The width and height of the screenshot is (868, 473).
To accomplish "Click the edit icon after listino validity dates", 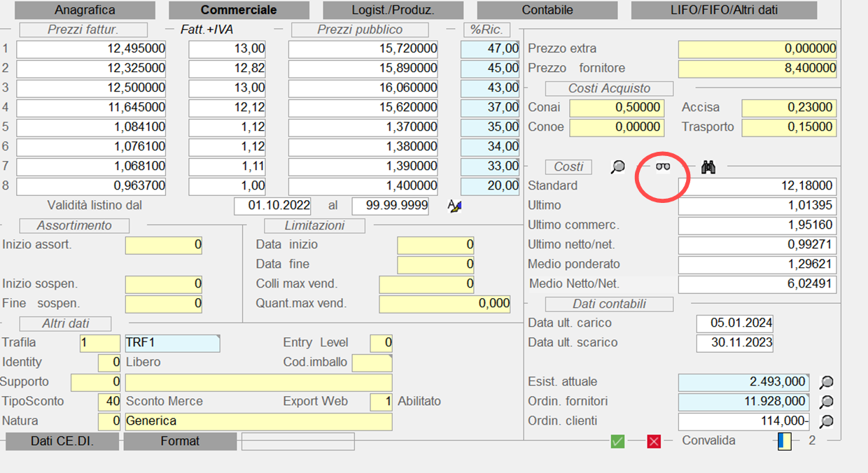I will [455, 206].
